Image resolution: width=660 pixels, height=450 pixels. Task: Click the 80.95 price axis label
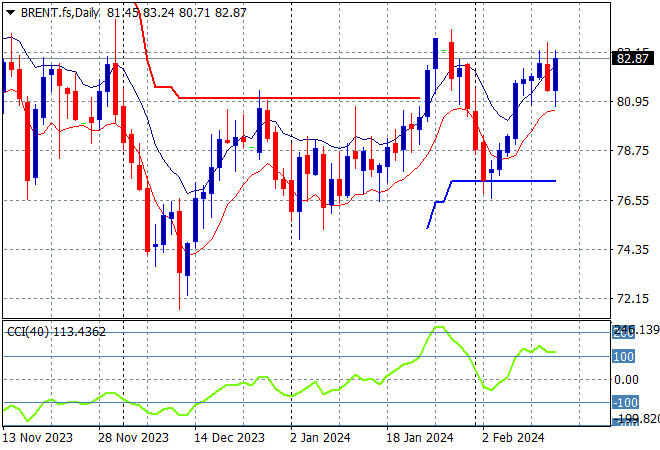tap(633, 101)
